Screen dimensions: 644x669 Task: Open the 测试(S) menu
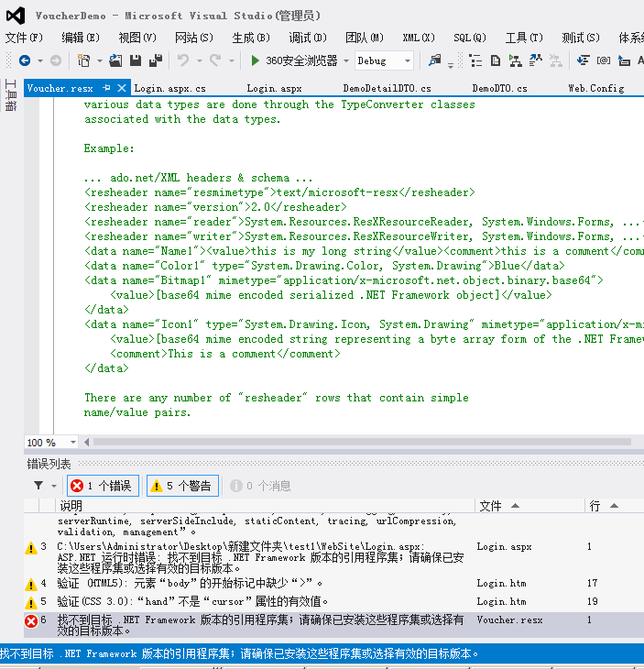pyautogui.click(x=581, y=38)
